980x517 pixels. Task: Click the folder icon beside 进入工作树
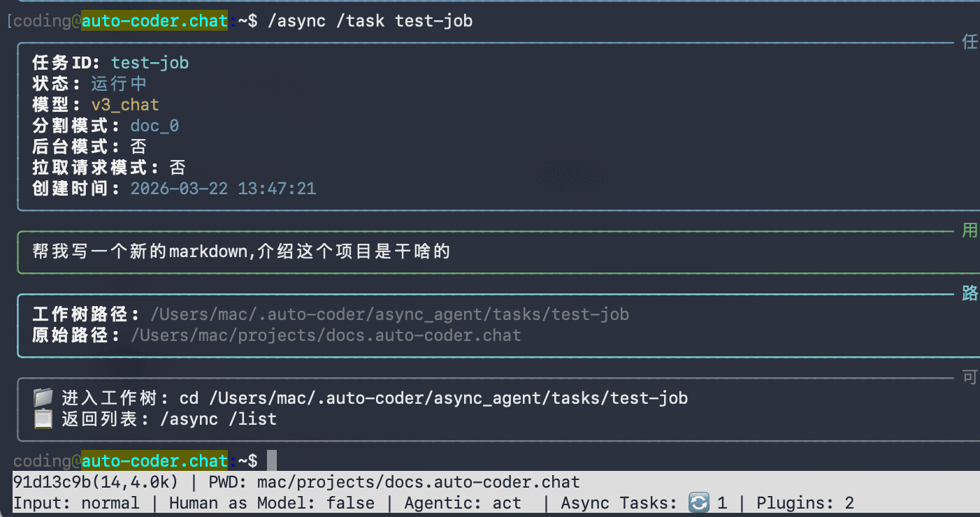click(43, 398)
